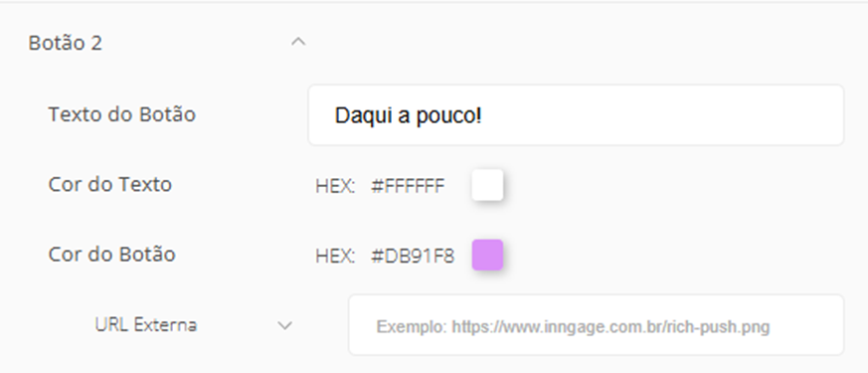The width and height of the screenshot is (868, 373).
Task: Click the Cor do Botão label
Action: point(111,254)
